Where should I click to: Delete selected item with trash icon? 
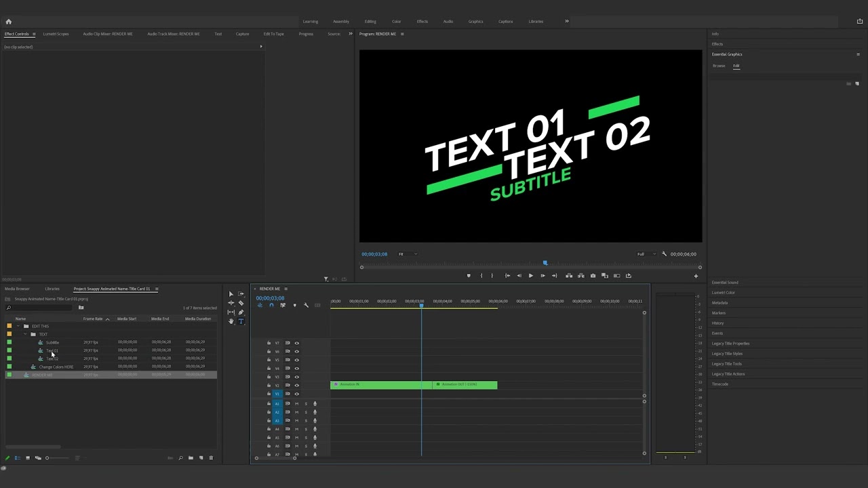coord(211,458)
